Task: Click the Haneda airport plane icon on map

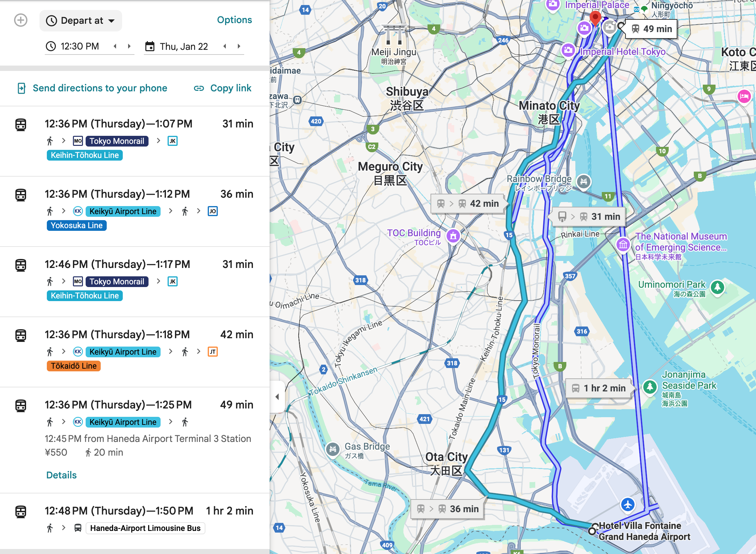Action: (x=628, y=504)
